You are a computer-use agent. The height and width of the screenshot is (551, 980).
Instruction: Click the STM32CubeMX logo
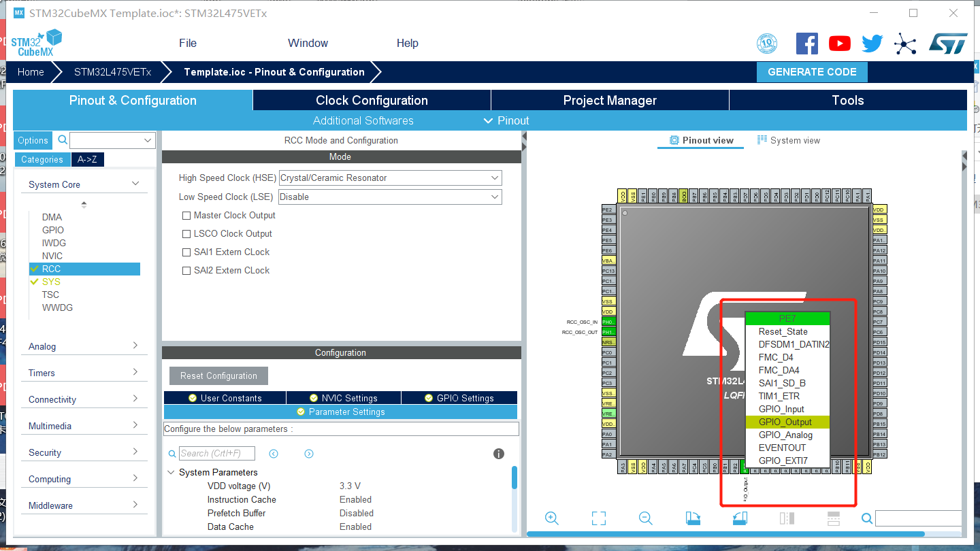(37, 43)
